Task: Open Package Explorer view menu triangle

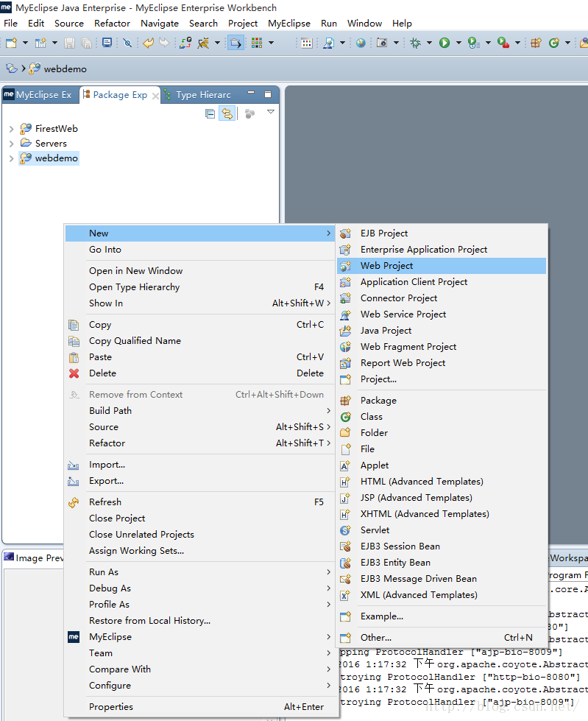Action: point(271,112)
